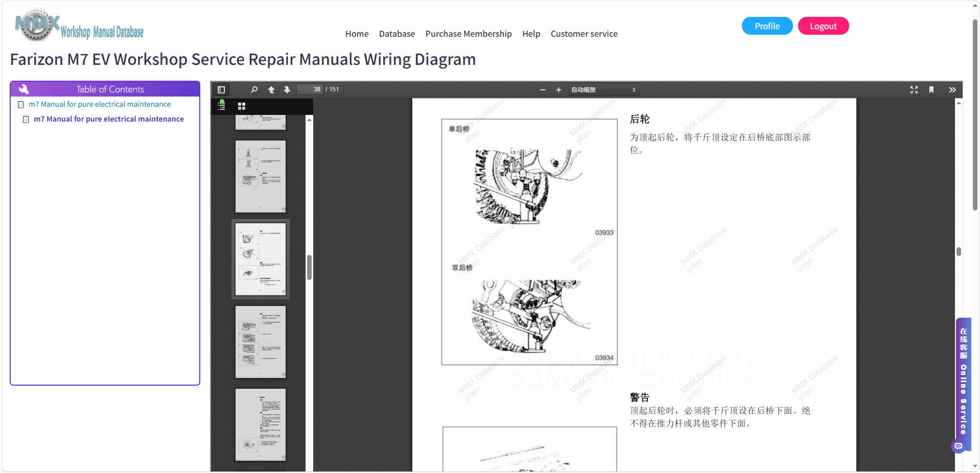Select the thumbnail just below the highlighted page
Screen dimensions: 980x473
click(x=261, y=342)
